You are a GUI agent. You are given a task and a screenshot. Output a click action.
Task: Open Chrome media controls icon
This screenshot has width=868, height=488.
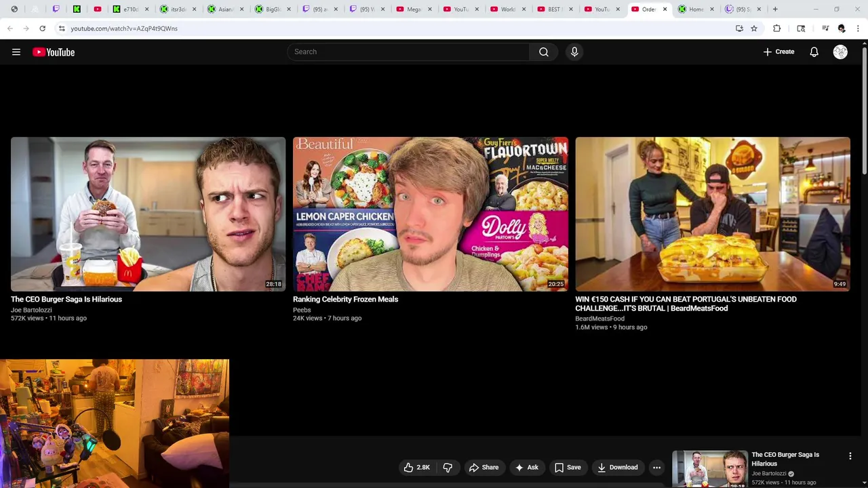point(825,28)
